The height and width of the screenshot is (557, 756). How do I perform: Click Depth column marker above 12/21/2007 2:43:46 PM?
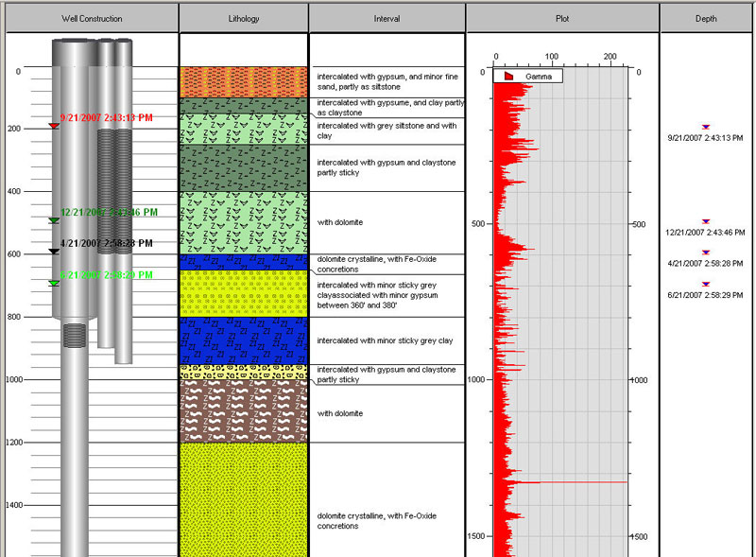(706, 221)
